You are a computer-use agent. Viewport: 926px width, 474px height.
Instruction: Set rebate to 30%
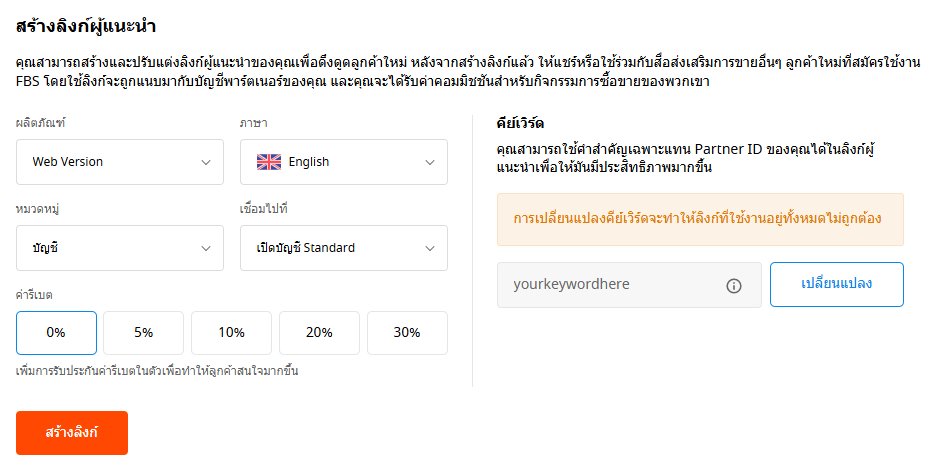coord(407,333)
